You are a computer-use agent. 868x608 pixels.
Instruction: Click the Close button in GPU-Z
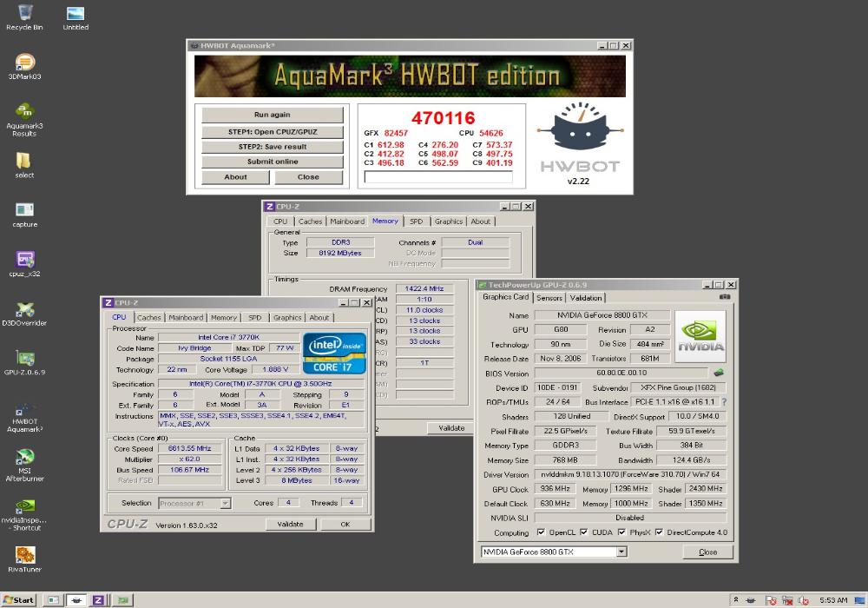tap(707, 552)
